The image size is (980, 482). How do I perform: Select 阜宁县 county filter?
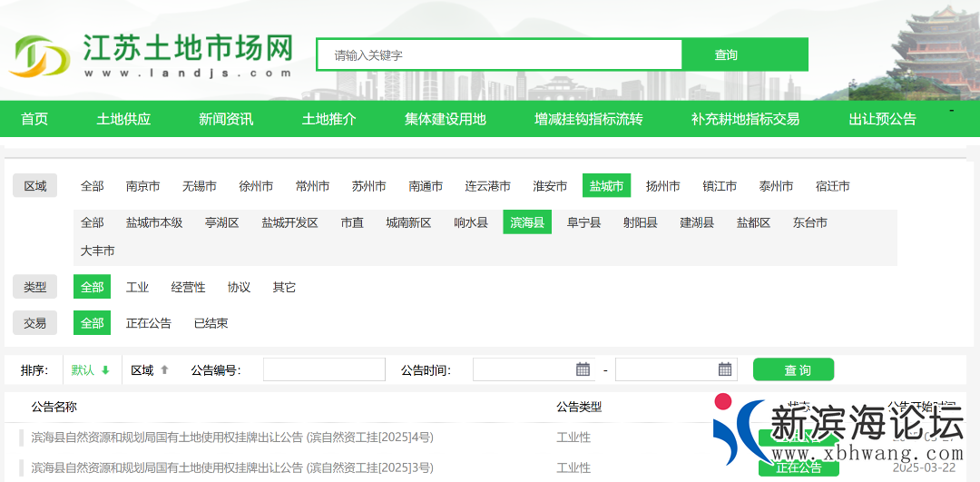(x=583, y=222)
